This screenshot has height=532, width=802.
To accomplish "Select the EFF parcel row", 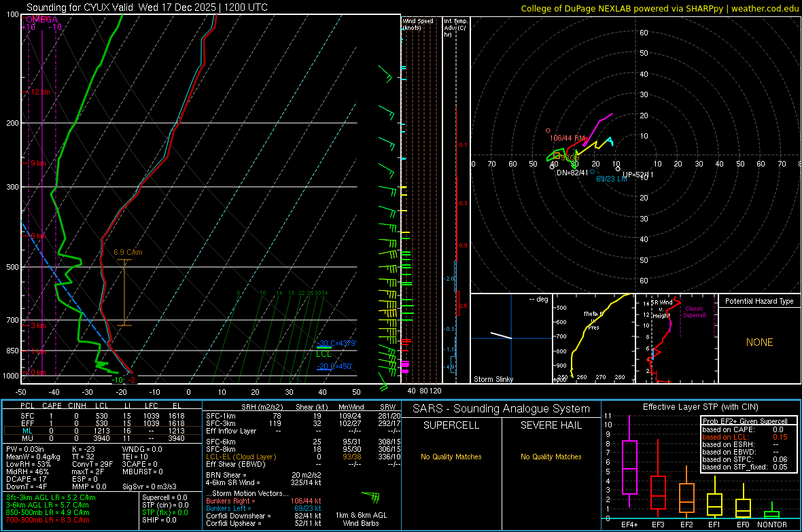I will coord(103,423).
